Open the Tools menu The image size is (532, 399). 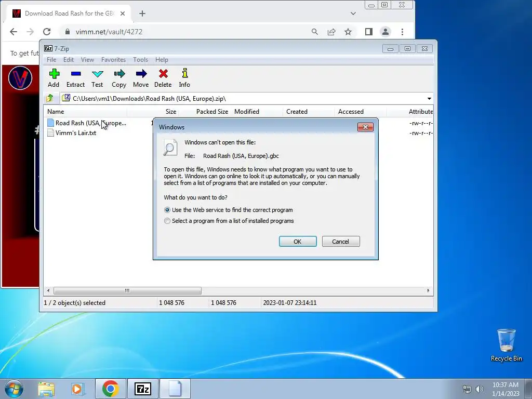[140, 60]
